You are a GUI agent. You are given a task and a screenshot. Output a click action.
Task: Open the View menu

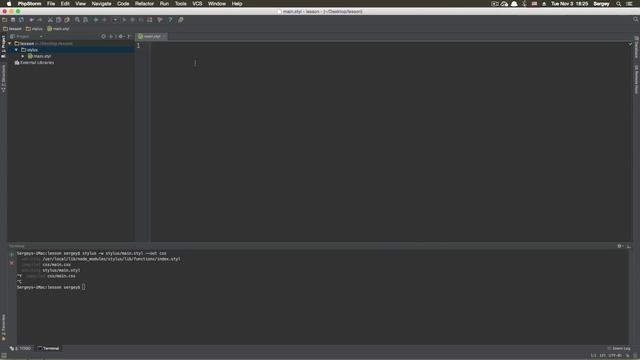click(80, 4)
